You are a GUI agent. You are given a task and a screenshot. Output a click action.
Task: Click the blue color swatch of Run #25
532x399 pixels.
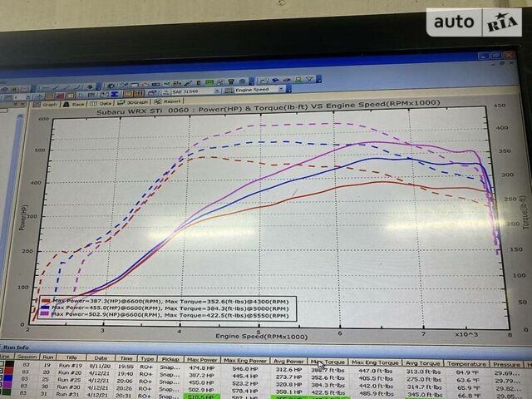click(9, 378)
